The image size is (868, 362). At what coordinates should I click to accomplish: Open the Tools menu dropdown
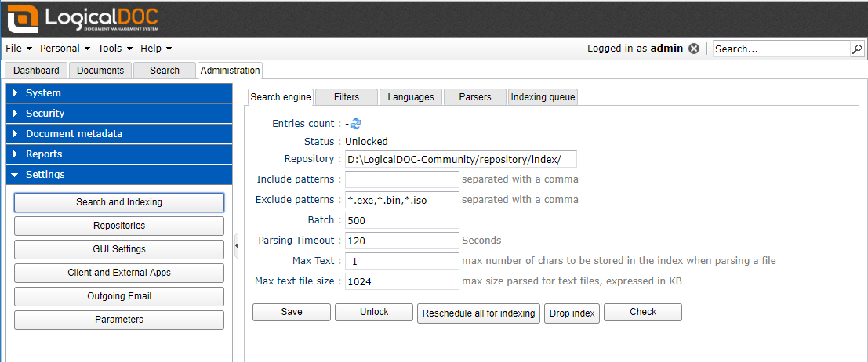click(x=114, y=49)
